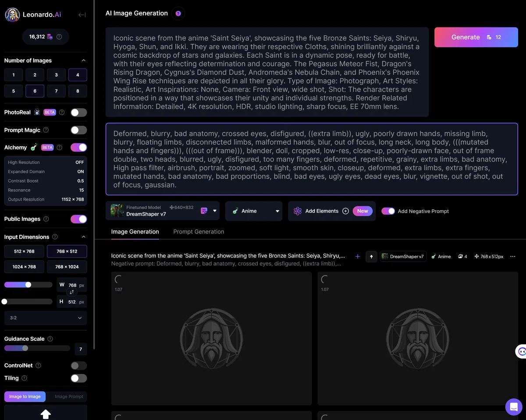Enable the Tiling toggle
The image size is (526, 420).
(x=79, y=378)
